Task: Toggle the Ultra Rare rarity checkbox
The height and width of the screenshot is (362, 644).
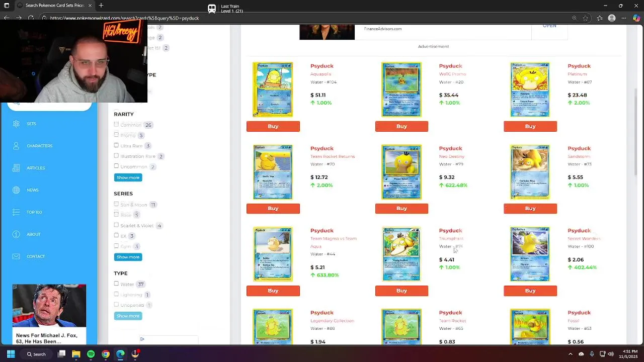Action: (x=116, y=145)
